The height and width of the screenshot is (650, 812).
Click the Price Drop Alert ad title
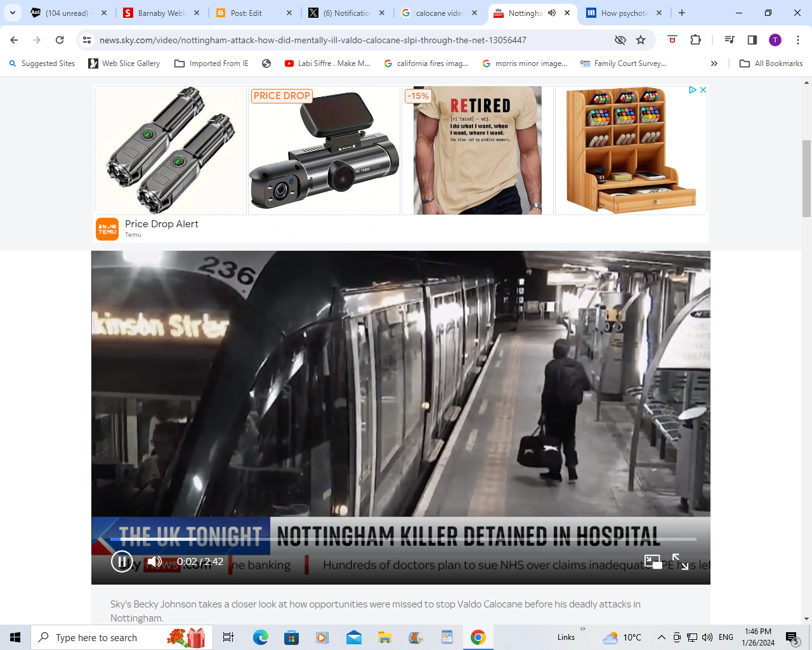coord(162,224)
